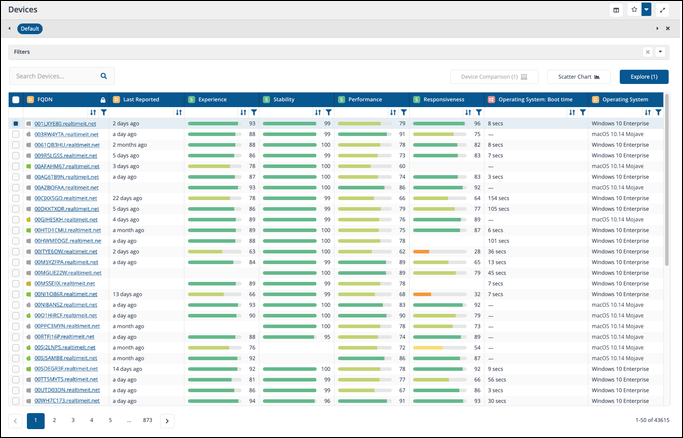Click the filter funnel icon under FQDN column
This screenshot has width=683, height=438.
tap(103, 112)
